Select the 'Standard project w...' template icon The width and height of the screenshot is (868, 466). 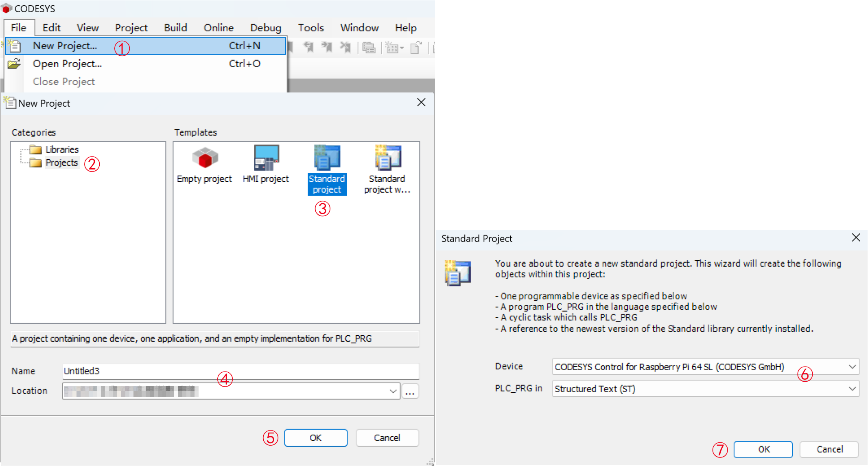388,157
